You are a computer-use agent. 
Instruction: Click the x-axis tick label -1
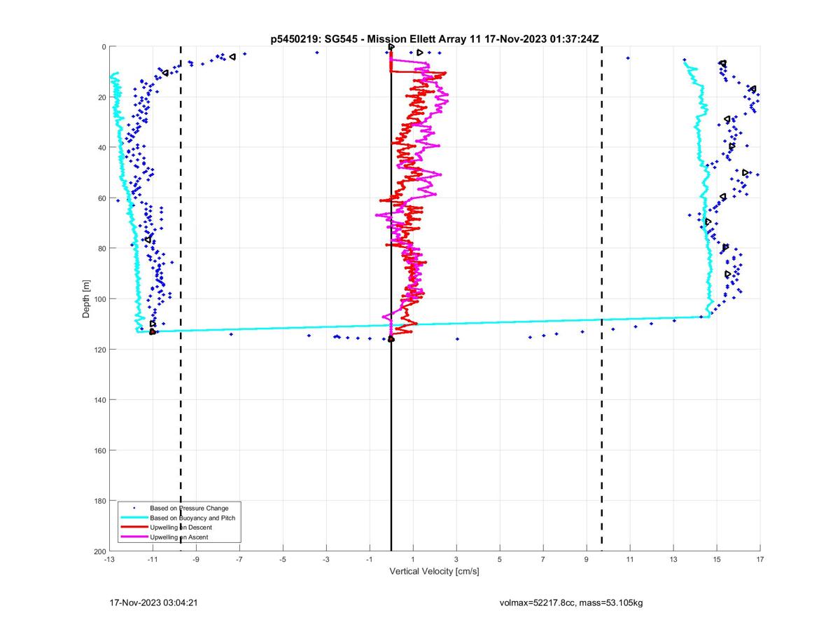[370, 560]
